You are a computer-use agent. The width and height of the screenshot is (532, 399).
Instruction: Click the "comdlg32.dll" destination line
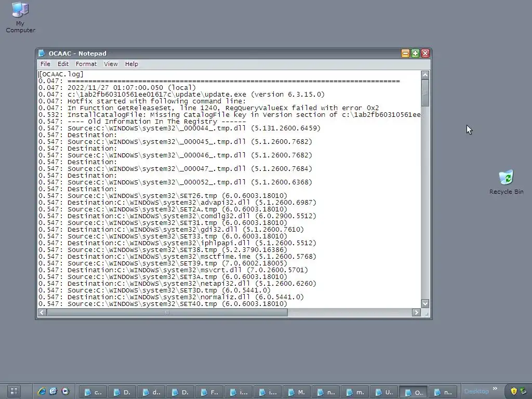click(177, 216)
